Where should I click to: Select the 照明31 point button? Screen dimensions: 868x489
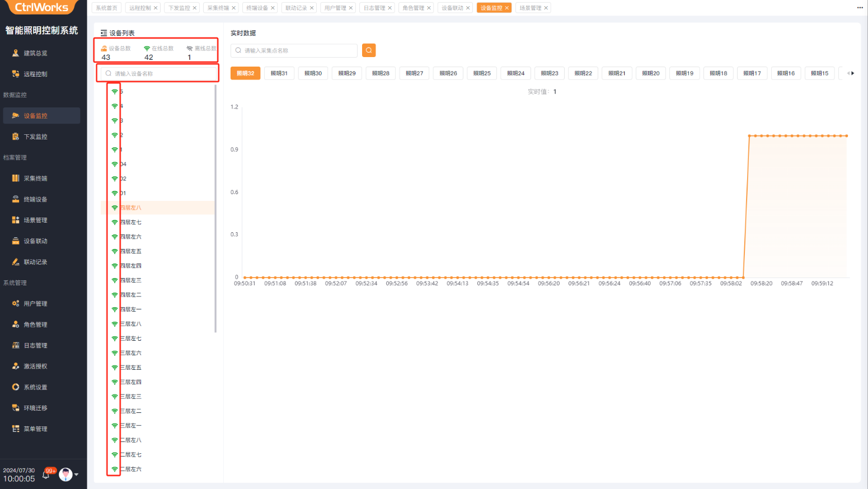279,73
